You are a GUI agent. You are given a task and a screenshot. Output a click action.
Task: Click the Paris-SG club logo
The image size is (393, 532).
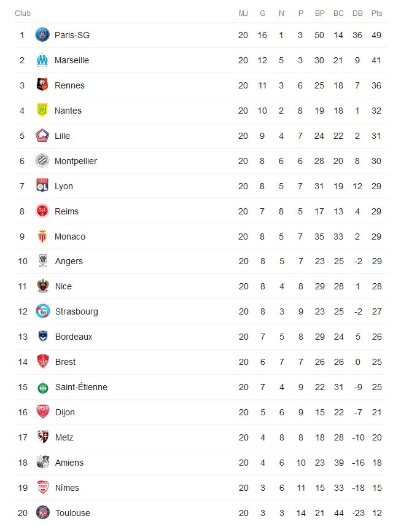tap(42, 35)
